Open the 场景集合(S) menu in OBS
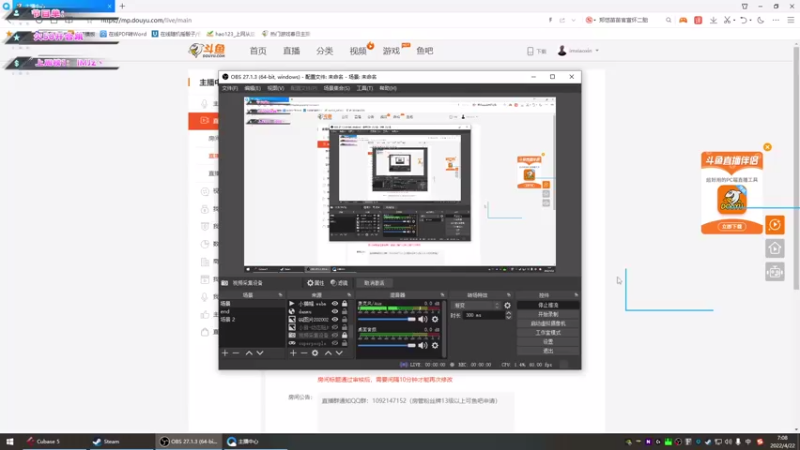This screenshot has height=450, width=800. [337, 88]
